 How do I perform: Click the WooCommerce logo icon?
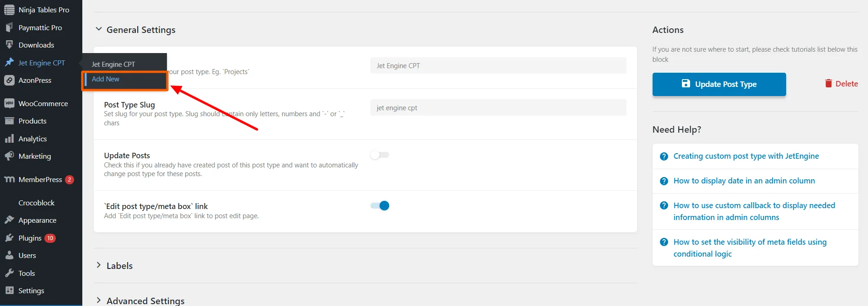(x=9, y=103)
